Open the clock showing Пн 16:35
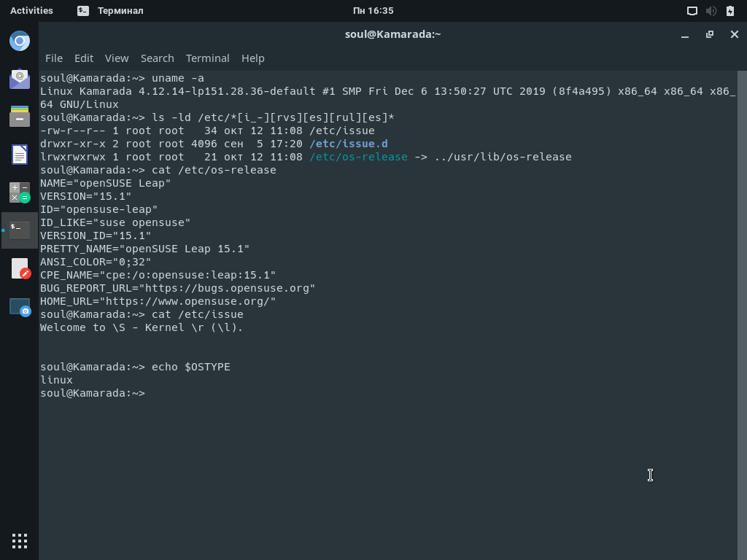 [x=373, y=10]
